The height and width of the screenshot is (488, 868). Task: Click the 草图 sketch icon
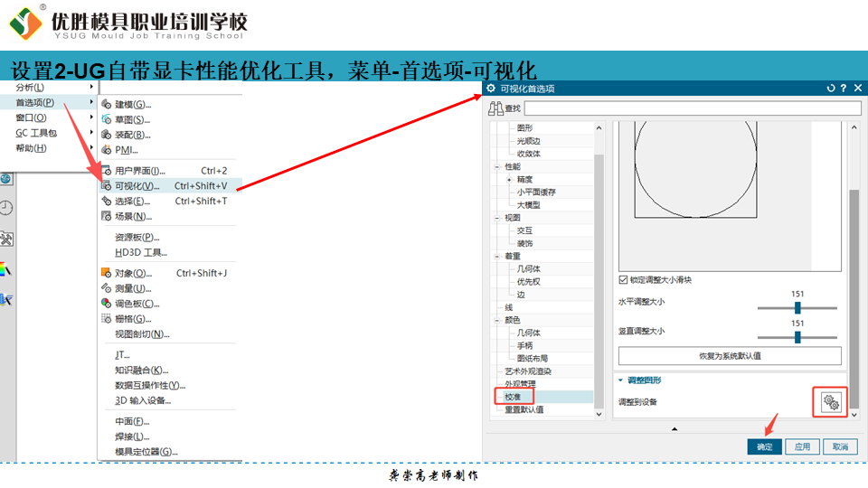[x=107, y=119]
